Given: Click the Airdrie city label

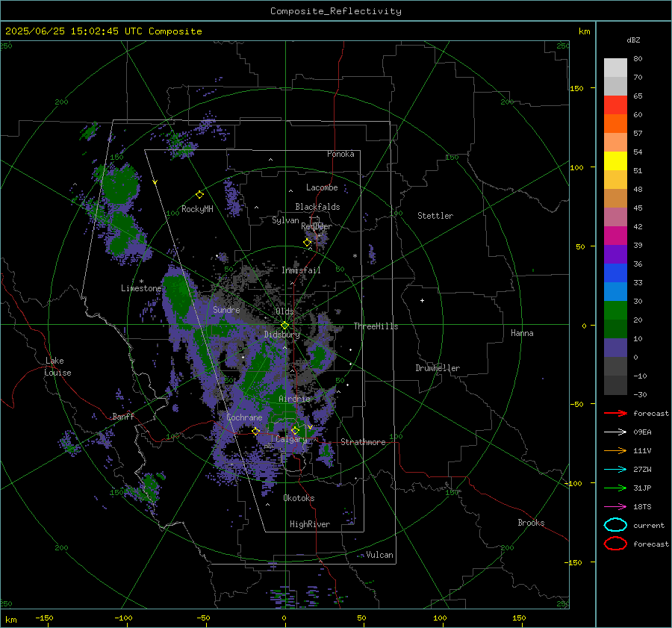Looking at the screenshot, I should tap(294, 399).
